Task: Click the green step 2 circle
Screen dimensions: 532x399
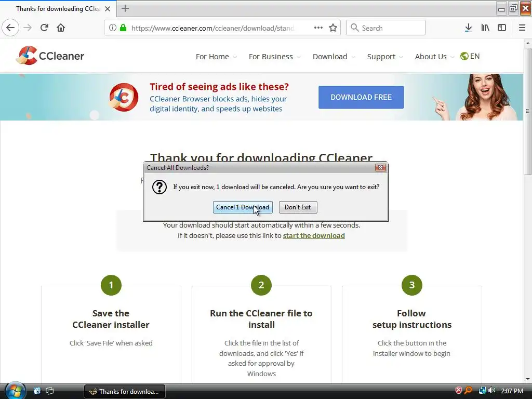Action: (x=261, y=285)
